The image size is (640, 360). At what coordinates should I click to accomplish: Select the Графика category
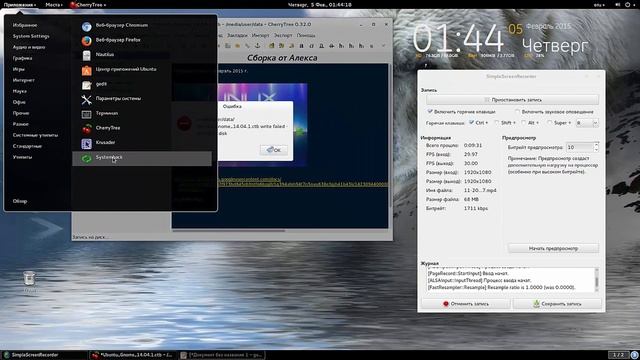point(22,58)
